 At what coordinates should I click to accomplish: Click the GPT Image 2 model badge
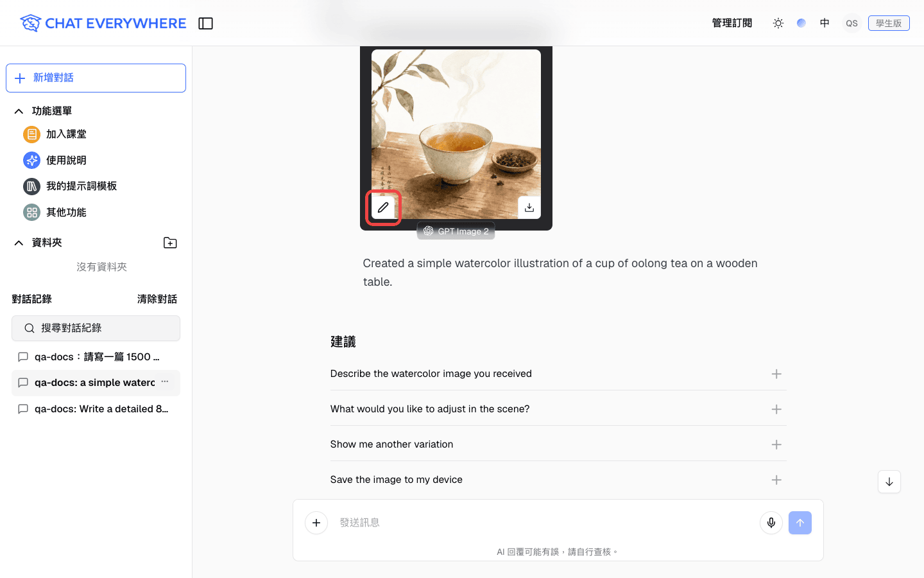[456, 231]
